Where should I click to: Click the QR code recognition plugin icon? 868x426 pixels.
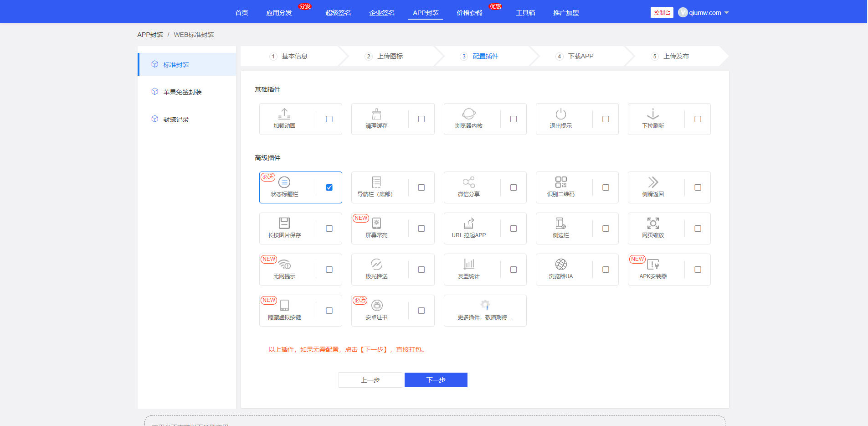tap(560, 182)
